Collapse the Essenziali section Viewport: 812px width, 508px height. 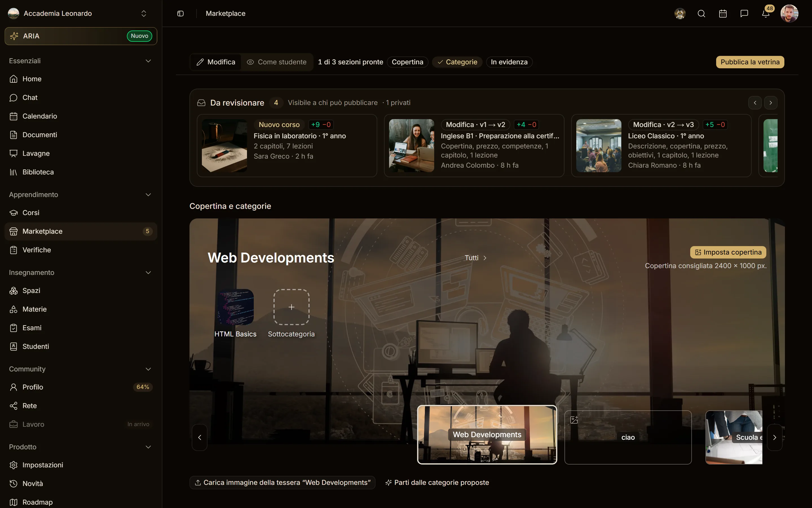81,61
